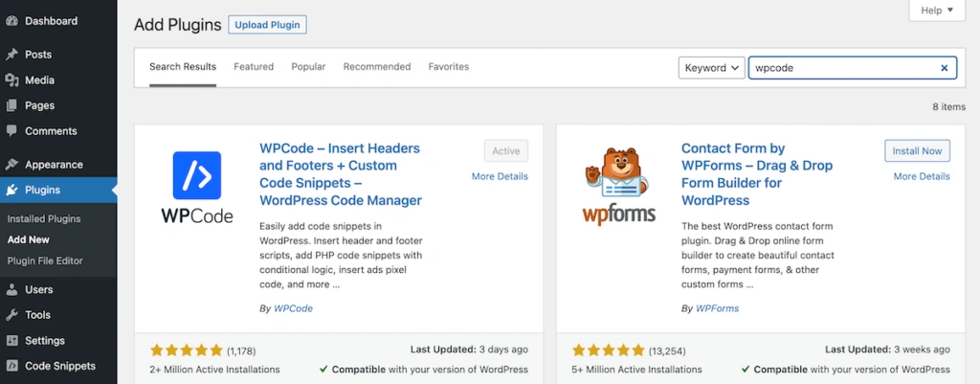Click the Media icon in sidebar
Viewport: 980px width, 384px height.
click(11, 80)
